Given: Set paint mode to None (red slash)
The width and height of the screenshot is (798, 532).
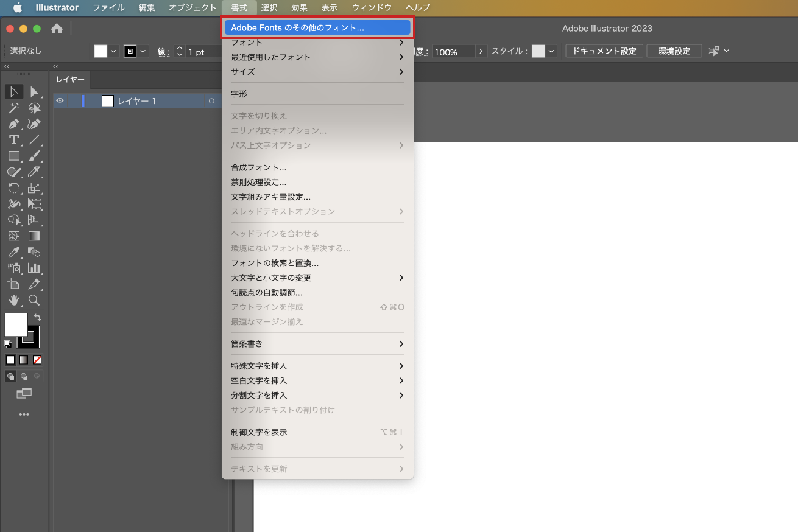Looking at the screenshot, I should [x=37, y=360].
